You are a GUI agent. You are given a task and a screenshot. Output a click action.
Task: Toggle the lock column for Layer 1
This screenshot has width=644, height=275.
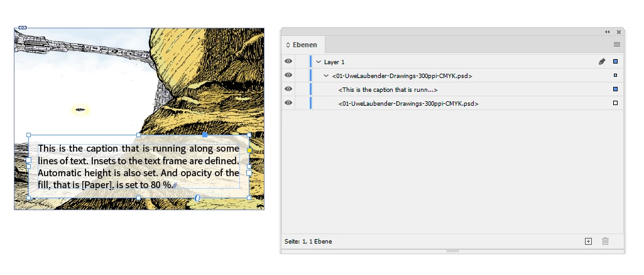pos(302,62)
